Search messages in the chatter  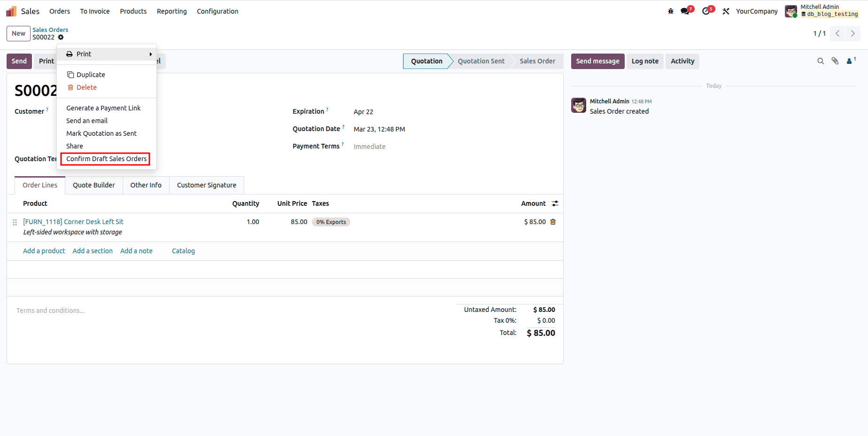(820, 61)
